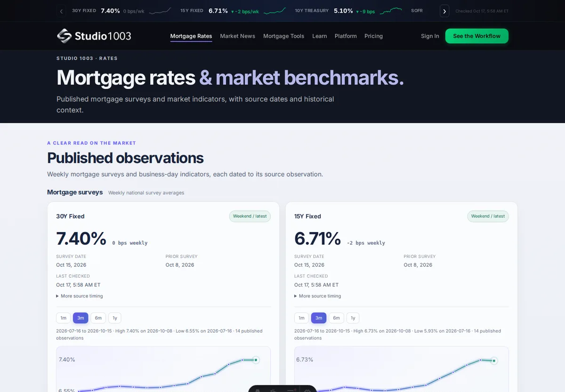Click Survey Date Oct 15, 2026 in 15Y card

tap(309, 261)
